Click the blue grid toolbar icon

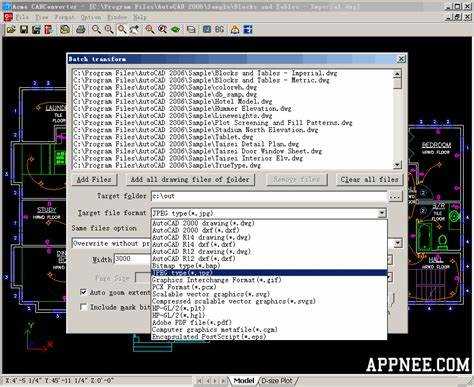pos(207,30)
